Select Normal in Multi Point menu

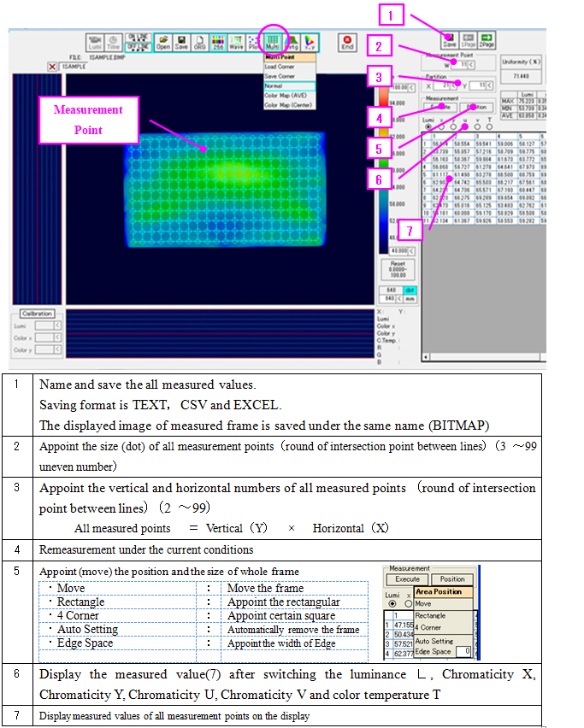[x=290, y=86]
